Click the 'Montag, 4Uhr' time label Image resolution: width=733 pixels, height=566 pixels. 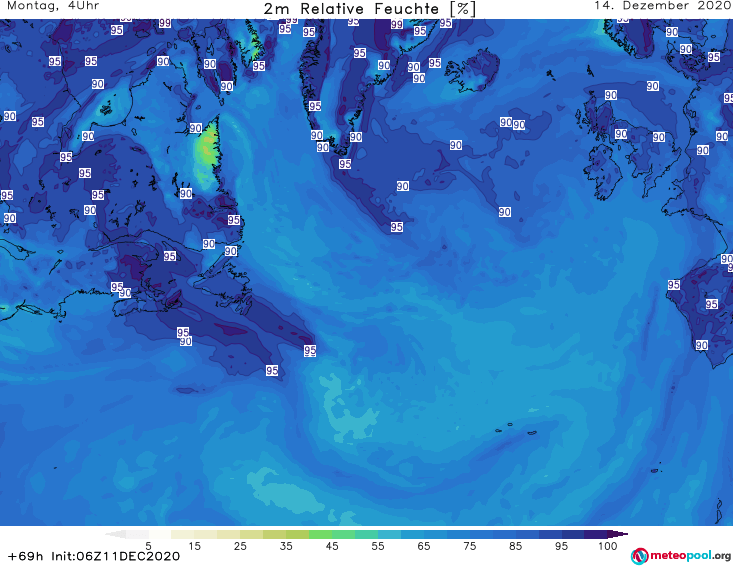coord(53,6)
